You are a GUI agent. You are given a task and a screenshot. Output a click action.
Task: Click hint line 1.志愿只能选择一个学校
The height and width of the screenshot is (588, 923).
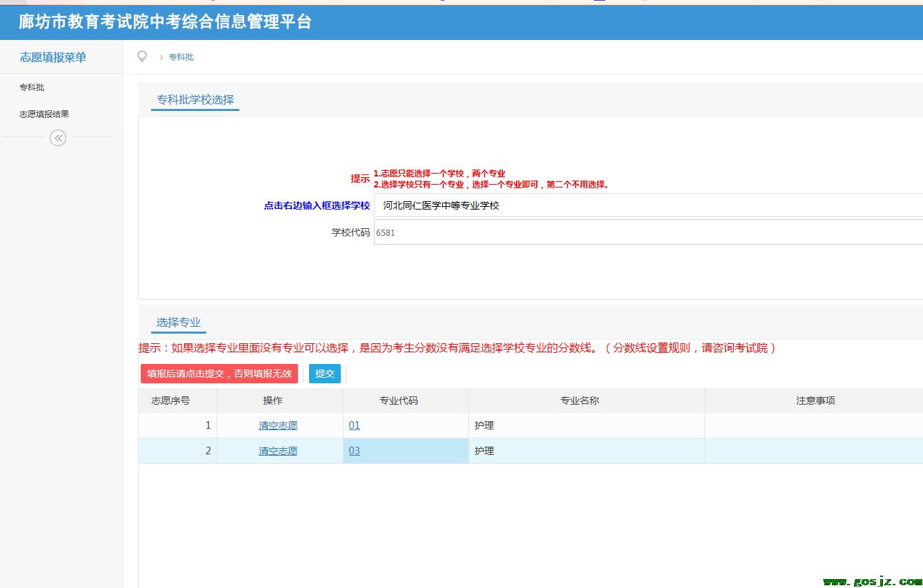(439, 174)
